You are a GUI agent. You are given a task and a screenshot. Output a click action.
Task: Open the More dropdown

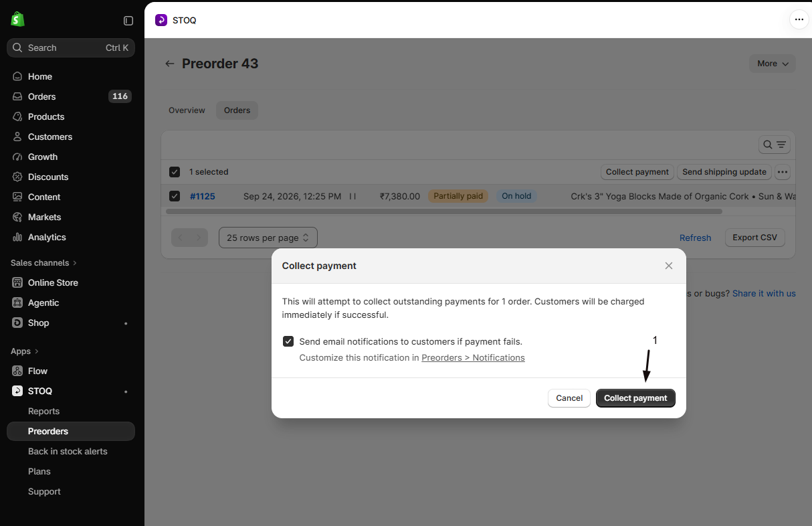773,64
